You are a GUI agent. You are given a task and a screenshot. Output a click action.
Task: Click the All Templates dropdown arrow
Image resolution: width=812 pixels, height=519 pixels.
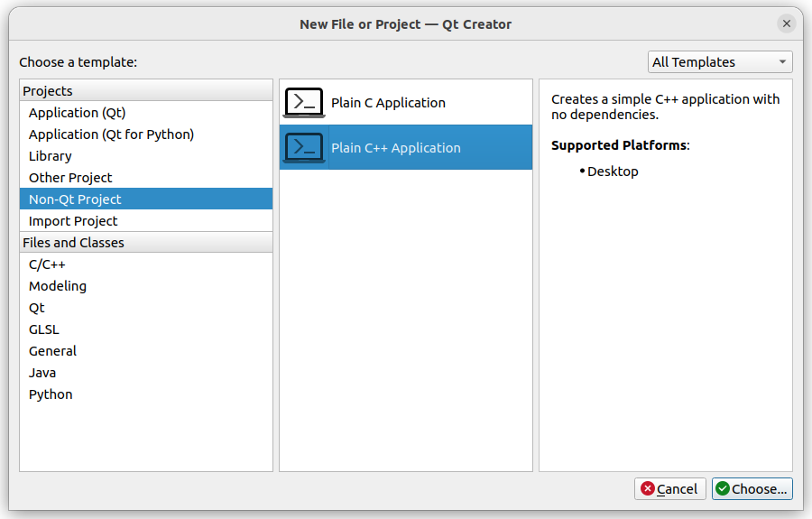tap(782, 62)
